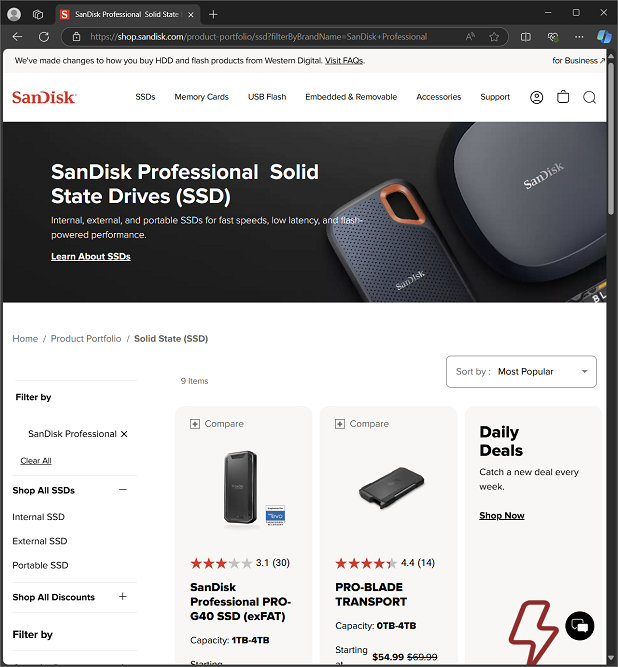Open the live chat bubble icon
This screenshot has height=667, width=618.
[579, 625]
